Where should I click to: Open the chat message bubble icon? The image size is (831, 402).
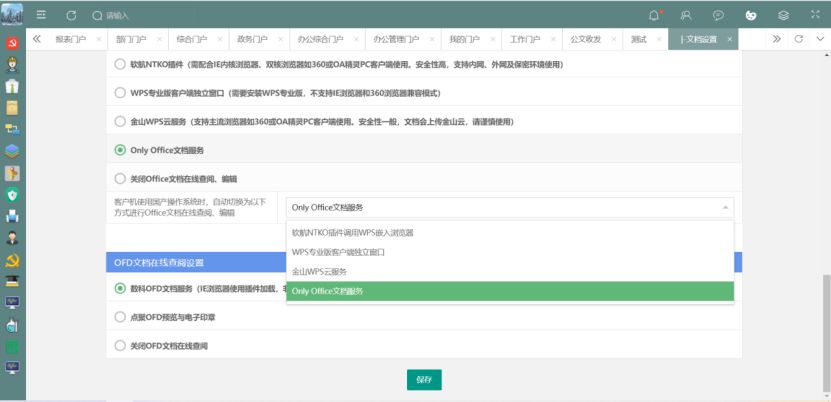[718, 16]
